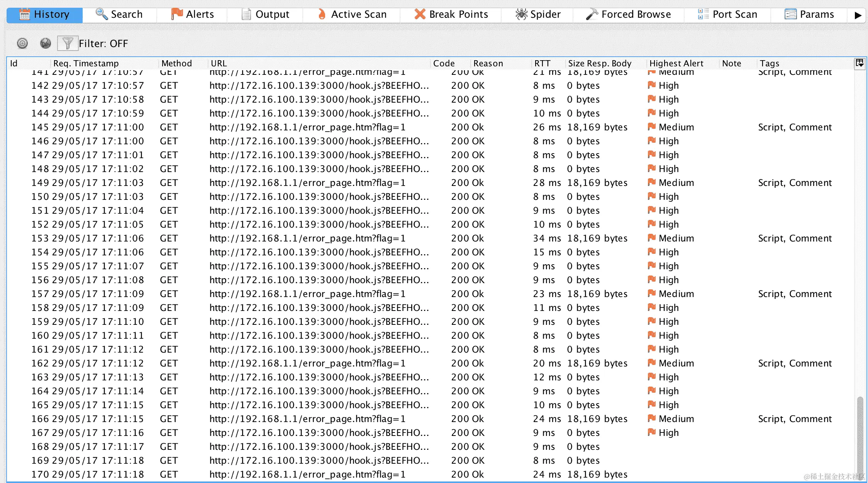Sort by Highest Alert column header

tap(676, 63)
